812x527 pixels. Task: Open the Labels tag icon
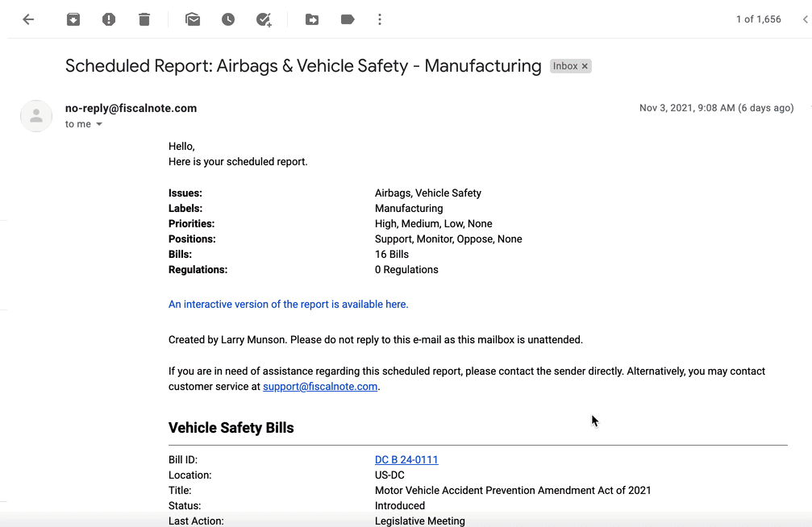(x=348, y=19)
